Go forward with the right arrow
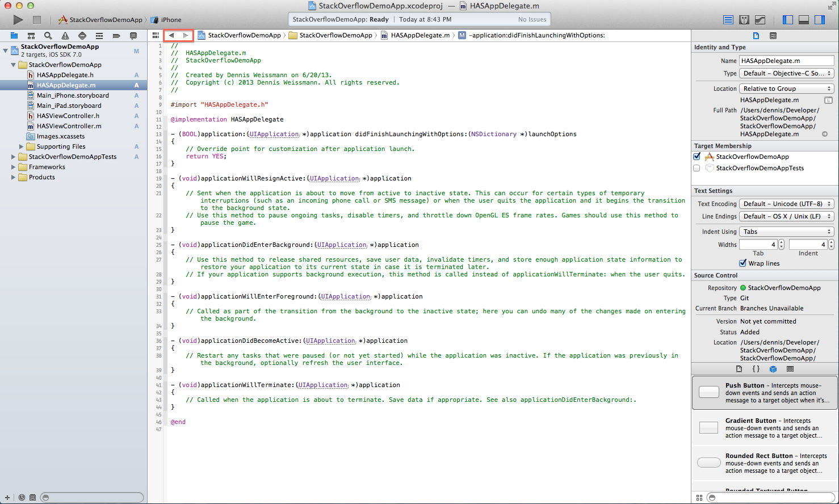This screenshot has height=504, width=839. point(186,35)
